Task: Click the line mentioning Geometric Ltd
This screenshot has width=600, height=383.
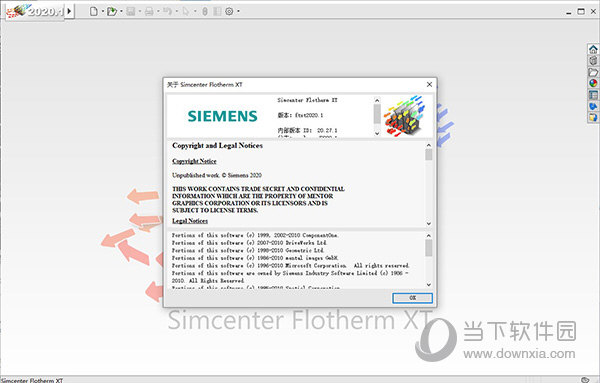Action: click(x=248, y=250)
